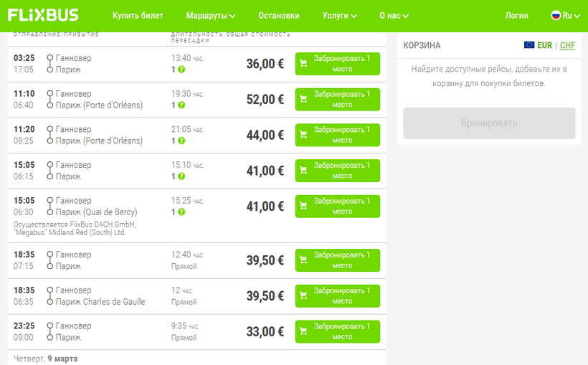Click the Russian flag language icon
The height and width of the screenshot is (365, 588).
[x=556, y=15]
